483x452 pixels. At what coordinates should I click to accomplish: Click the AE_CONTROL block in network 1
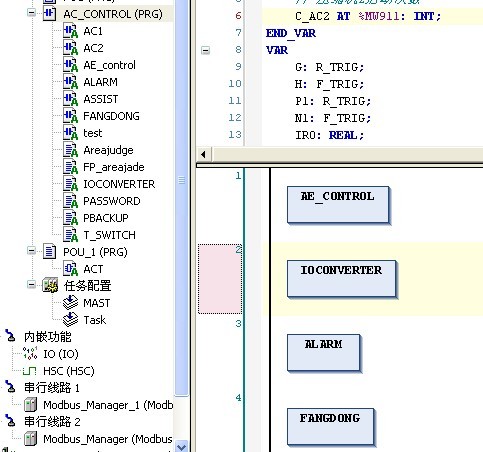coord(338,204)
